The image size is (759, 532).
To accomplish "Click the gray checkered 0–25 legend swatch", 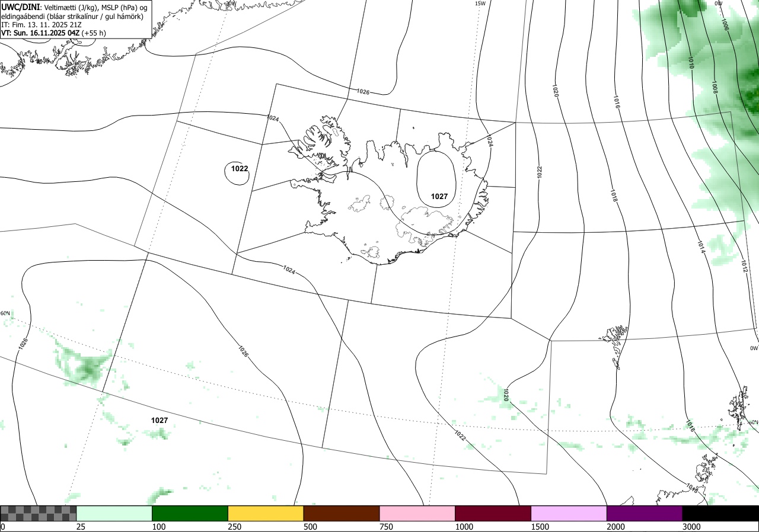I will coord(38,513).
